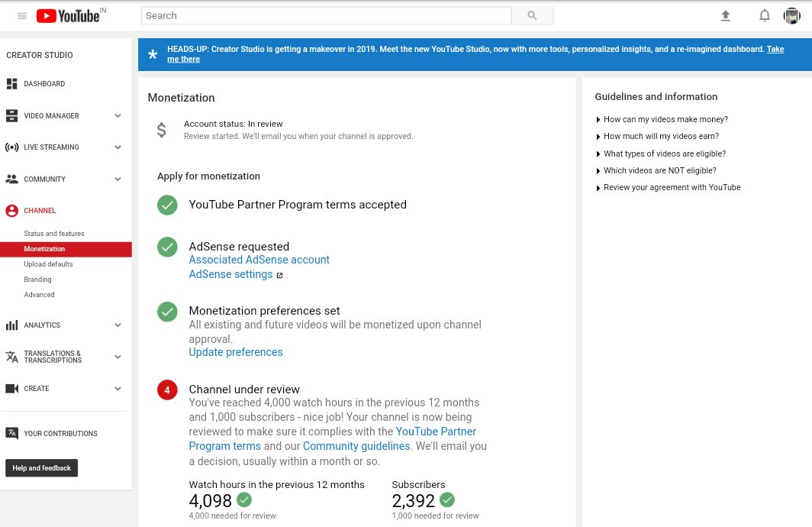The width and height of the screenshot is (812, 527).
Task: Click the red step 4 circle
Action: tap(167, 390)
